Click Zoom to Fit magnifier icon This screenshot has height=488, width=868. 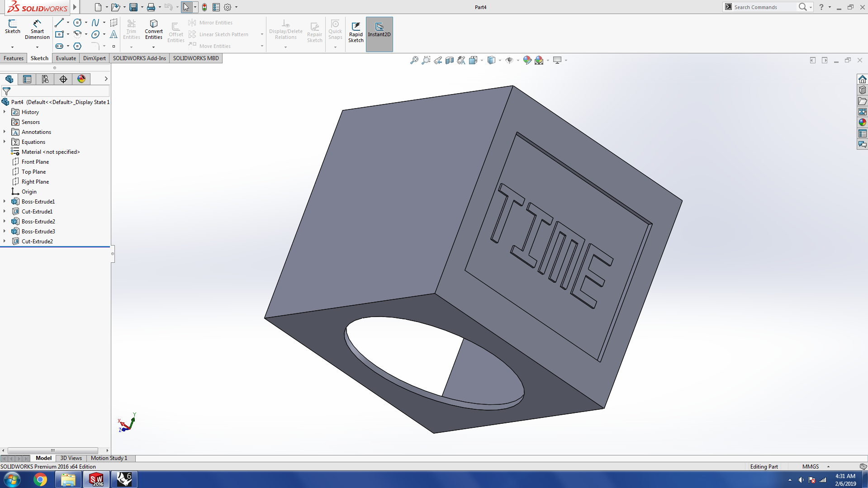(x=414, y=60)
